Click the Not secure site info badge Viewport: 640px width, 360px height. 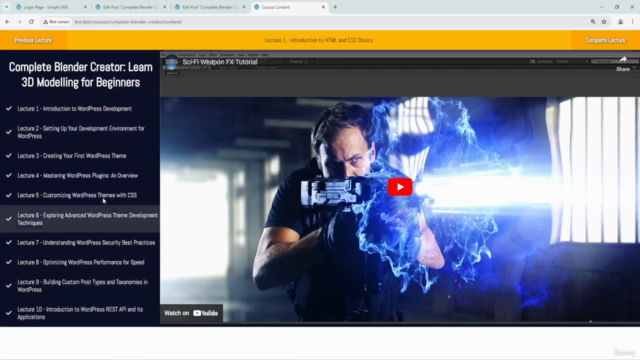(x=56, y=22)
